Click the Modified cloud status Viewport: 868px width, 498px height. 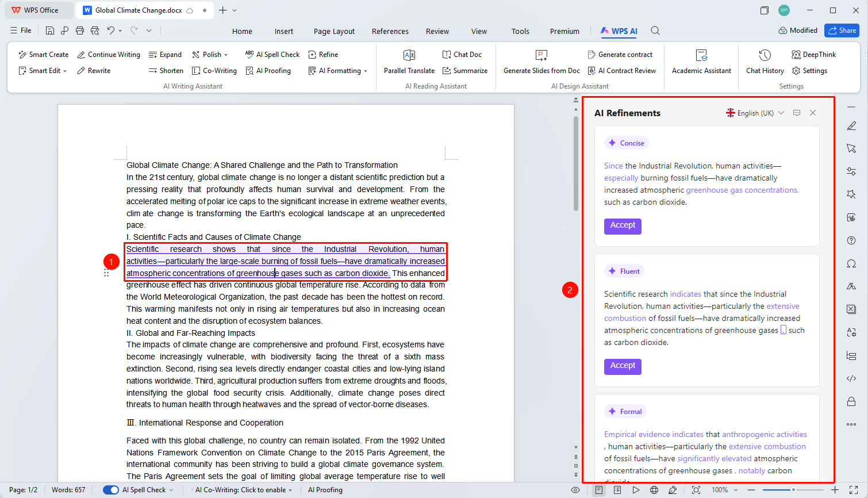pos(798,30)
